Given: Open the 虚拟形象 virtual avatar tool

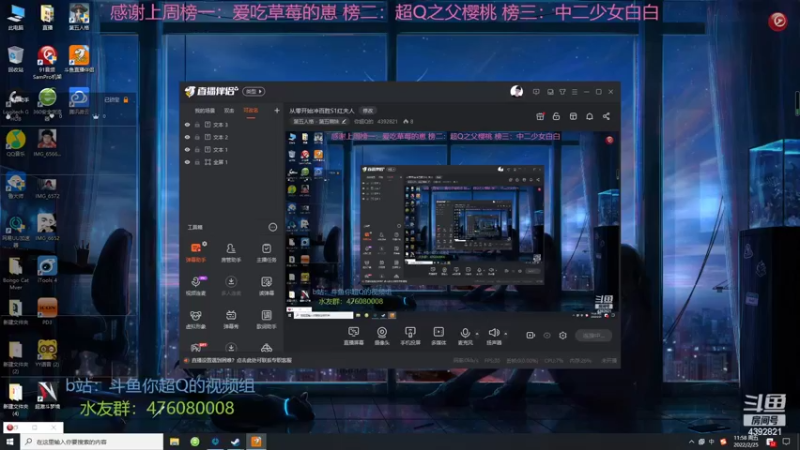Looking at the screenshot, I should [196, 319].
